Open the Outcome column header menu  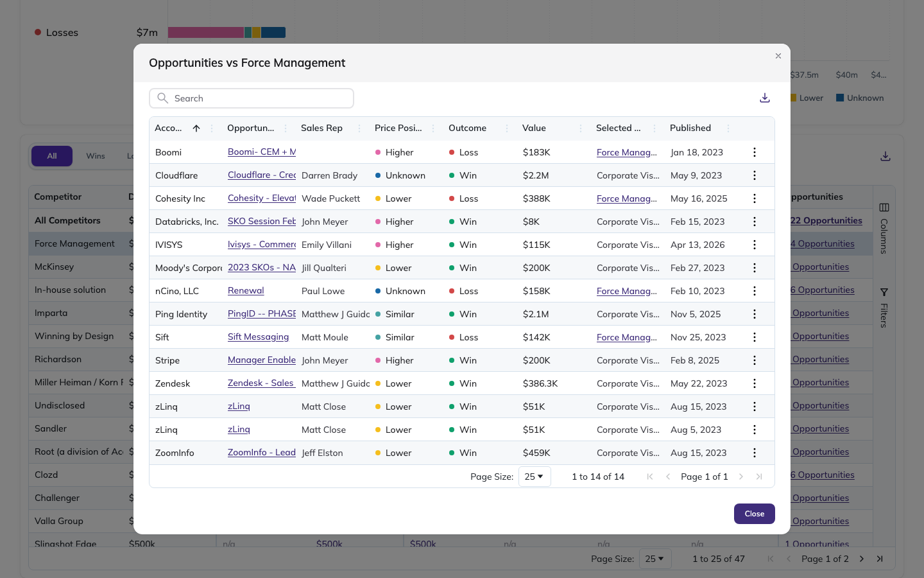pos(507,128)
